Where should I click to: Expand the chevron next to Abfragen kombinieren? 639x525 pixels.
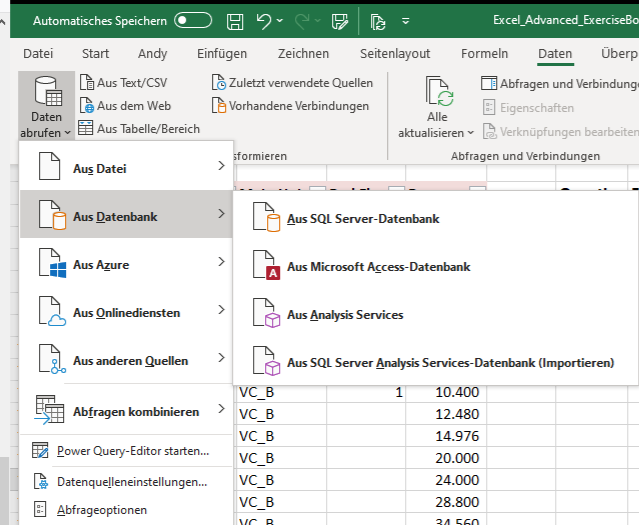221,409
